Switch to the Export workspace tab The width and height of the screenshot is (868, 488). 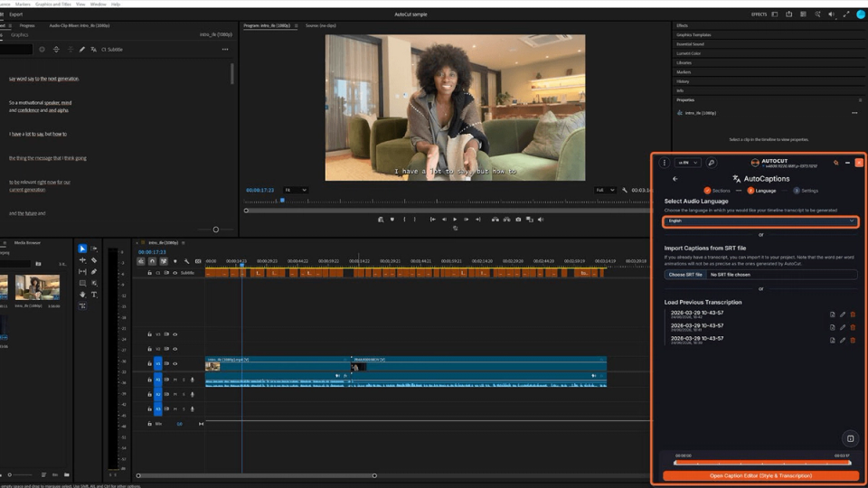point(16,14)
